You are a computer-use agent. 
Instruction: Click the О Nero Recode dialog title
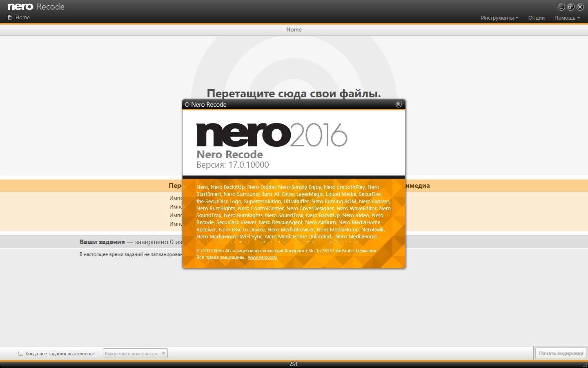coord(206,104)
